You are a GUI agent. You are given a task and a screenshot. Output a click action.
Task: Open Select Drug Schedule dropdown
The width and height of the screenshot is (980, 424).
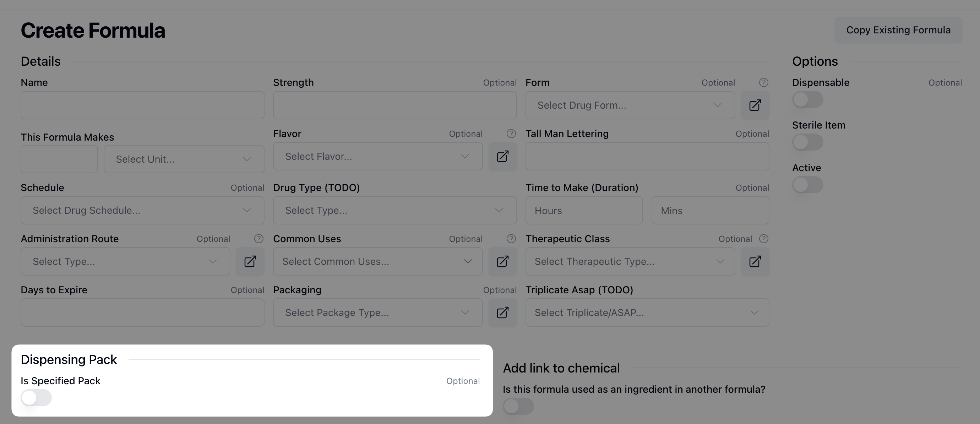tap(142, 211)
